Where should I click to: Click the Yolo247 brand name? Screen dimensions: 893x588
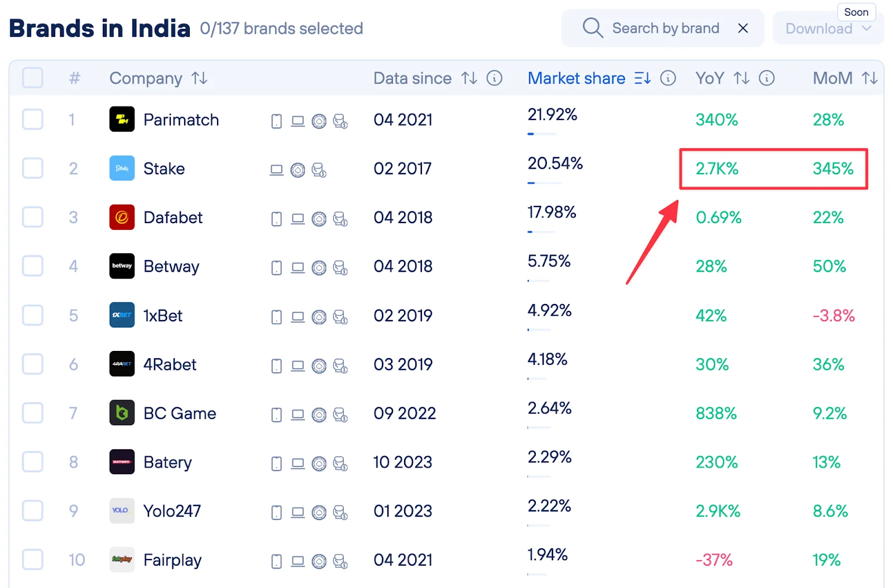[172, 510]
